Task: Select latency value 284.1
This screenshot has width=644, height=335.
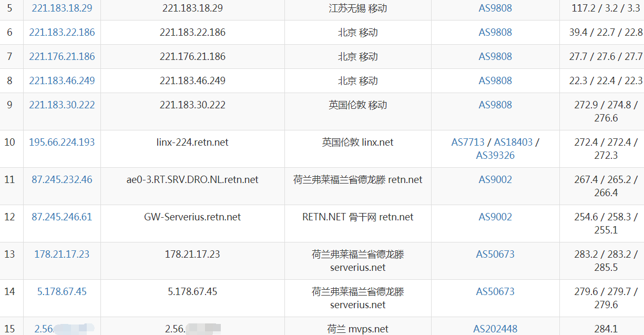Action: (x=606, y=329)
